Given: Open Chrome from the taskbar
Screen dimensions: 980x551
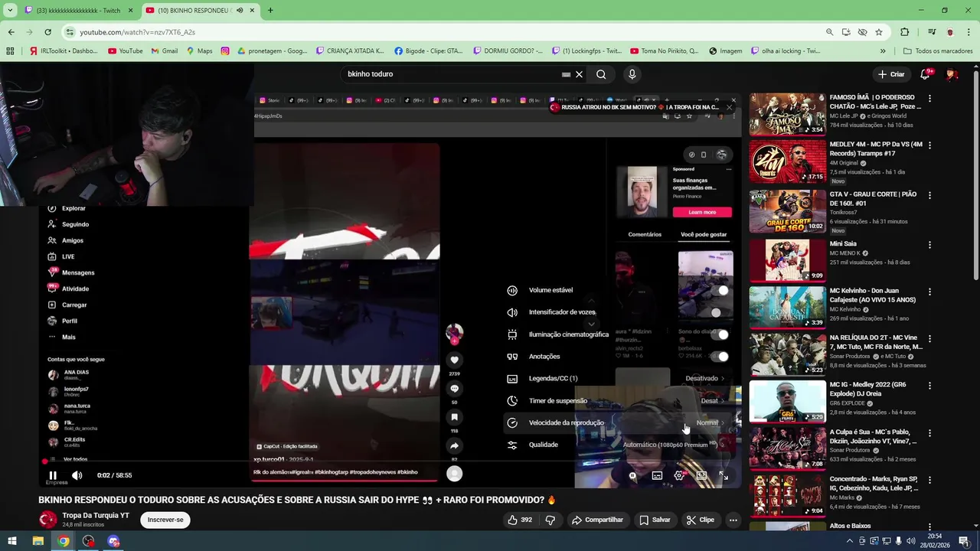Looking at the screenshot, I should 64,541.
